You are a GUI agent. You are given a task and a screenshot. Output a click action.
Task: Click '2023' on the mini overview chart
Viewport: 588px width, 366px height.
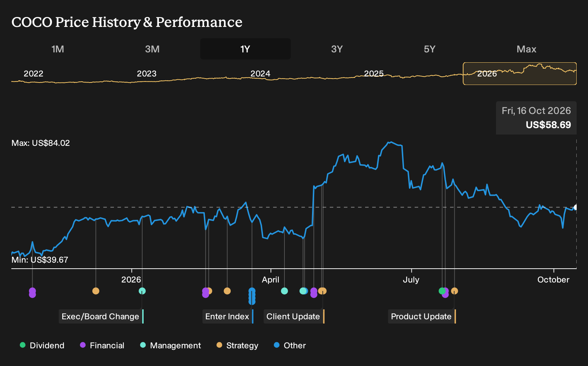[147, 74]
